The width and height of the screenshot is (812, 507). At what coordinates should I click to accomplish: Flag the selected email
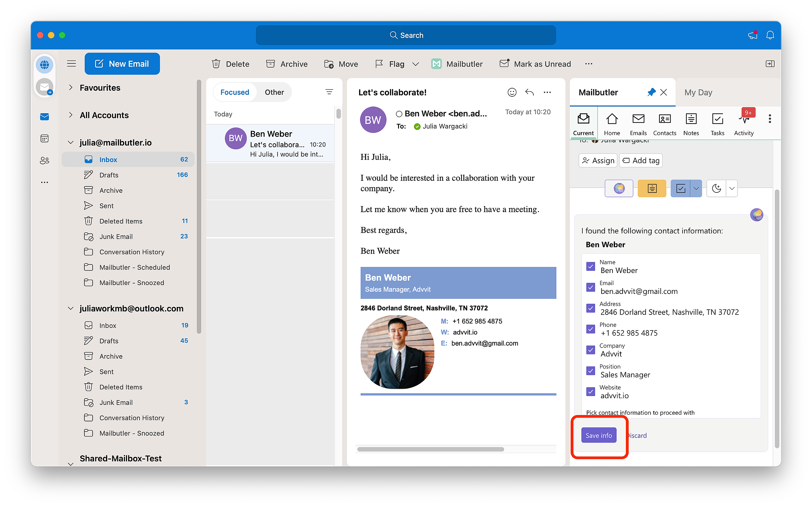[x=390, y=64]
